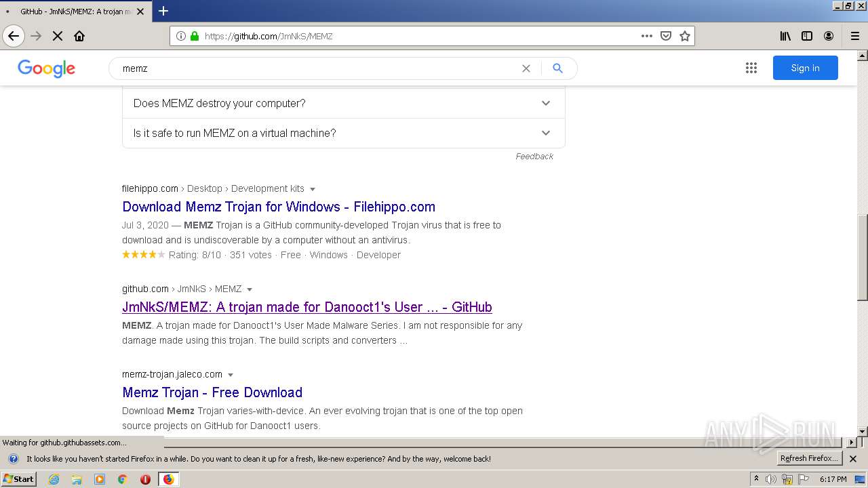Expand 'Is it safe to run MEMZ' question

pos(343,133)
